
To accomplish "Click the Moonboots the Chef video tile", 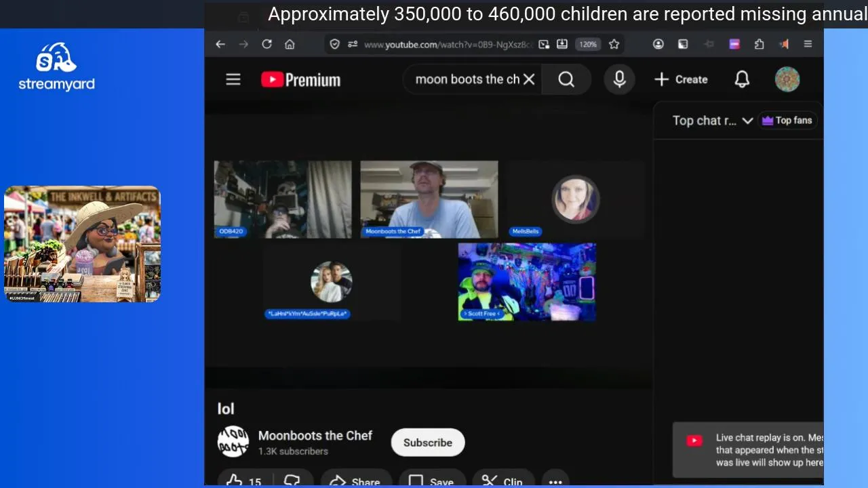I will coord(429,199).
